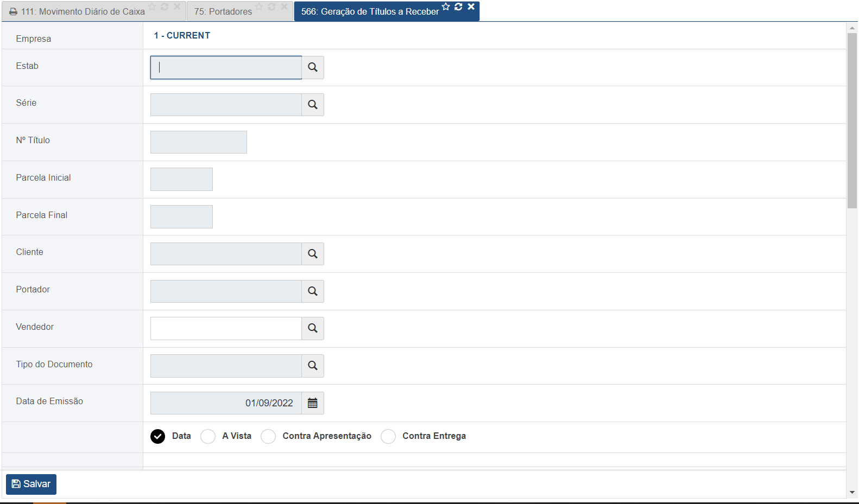Open the Série search lookup
Screen dimensions: 859x504
point(313,105)
